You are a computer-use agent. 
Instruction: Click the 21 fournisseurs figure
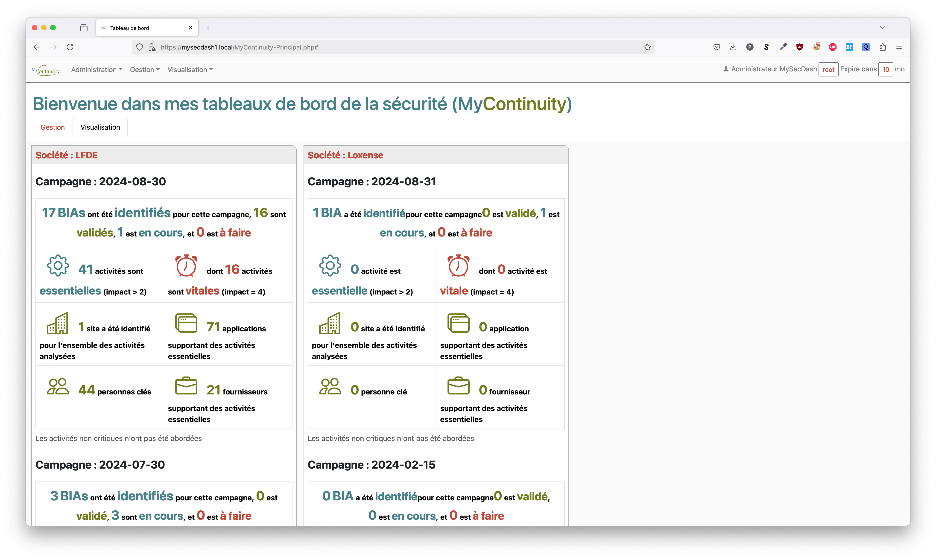pos(213,390)
